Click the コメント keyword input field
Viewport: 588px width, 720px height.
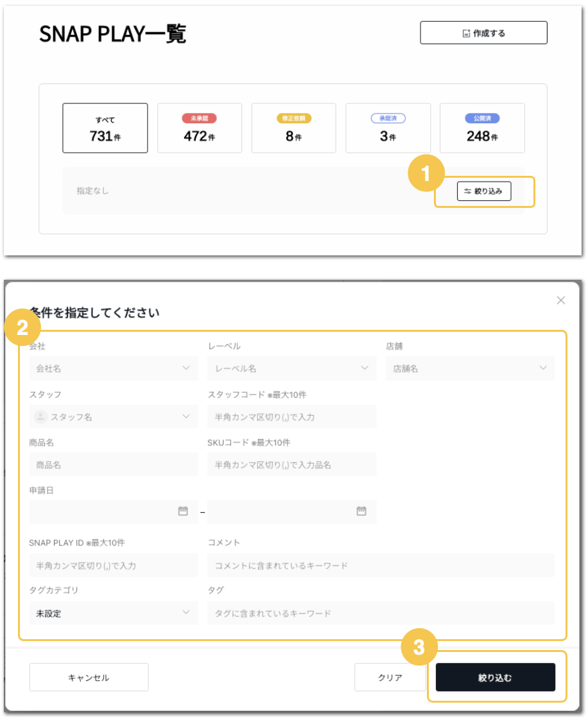click(x=381, y=565)
